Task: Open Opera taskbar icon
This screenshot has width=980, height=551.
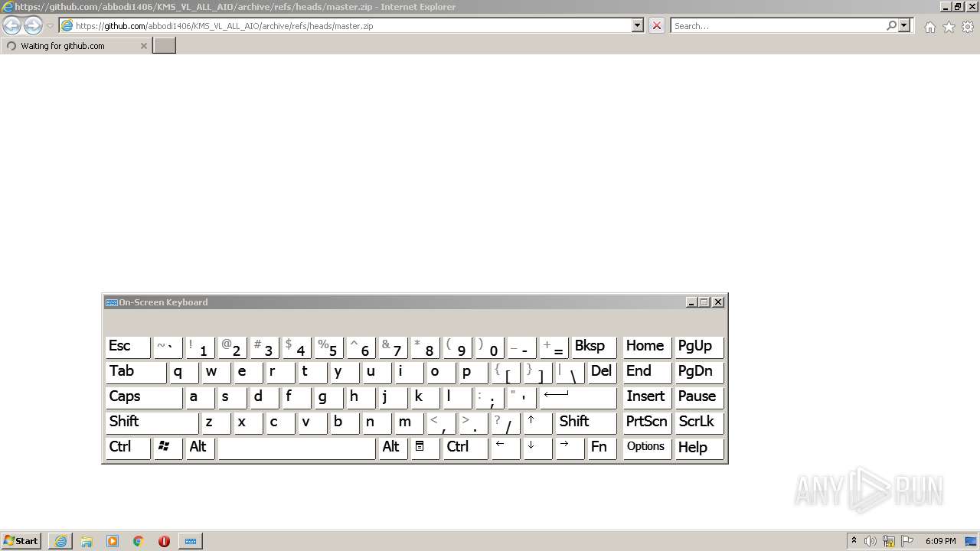Action: point(164,541)
